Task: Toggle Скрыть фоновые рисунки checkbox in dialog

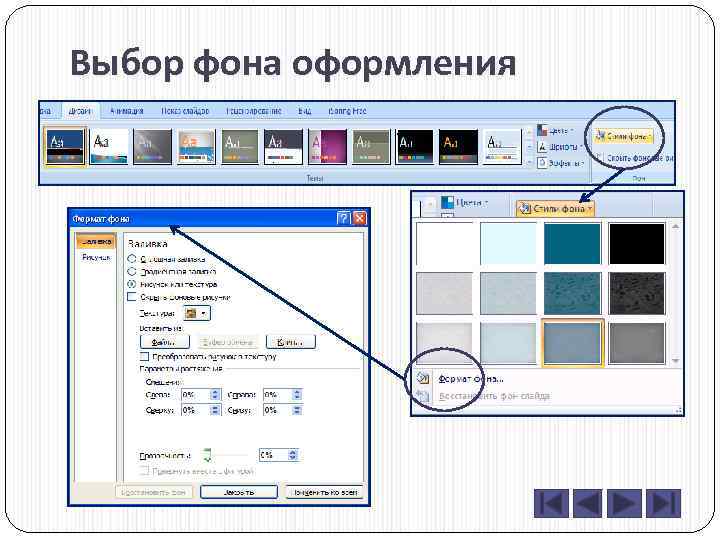Action: tap(132, 297)
